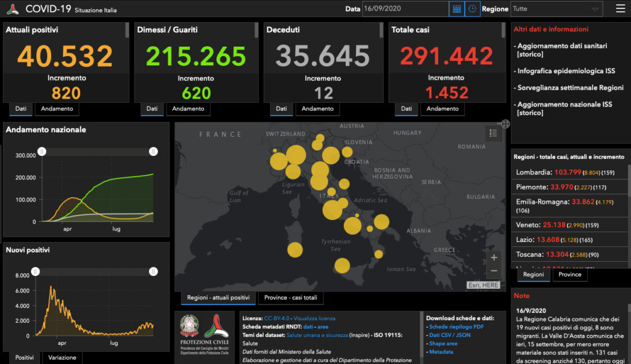Show the Variazione tab for Nuovi positivi
The width and height of the screenshot is (631, 364).
click(62, 358)
